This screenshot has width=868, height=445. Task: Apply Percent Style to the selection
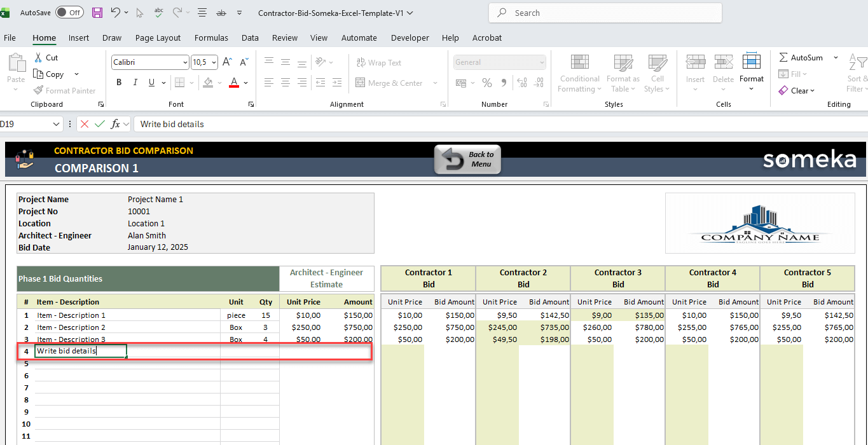coord(487,83)
